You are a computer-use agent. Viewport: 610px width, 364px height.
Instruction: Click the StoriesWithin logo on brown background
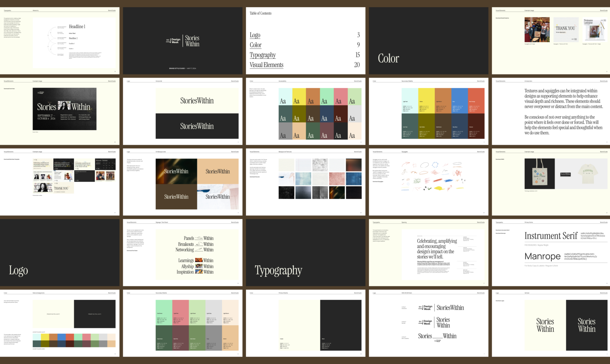pyautogui.click(x=176, y=197)
